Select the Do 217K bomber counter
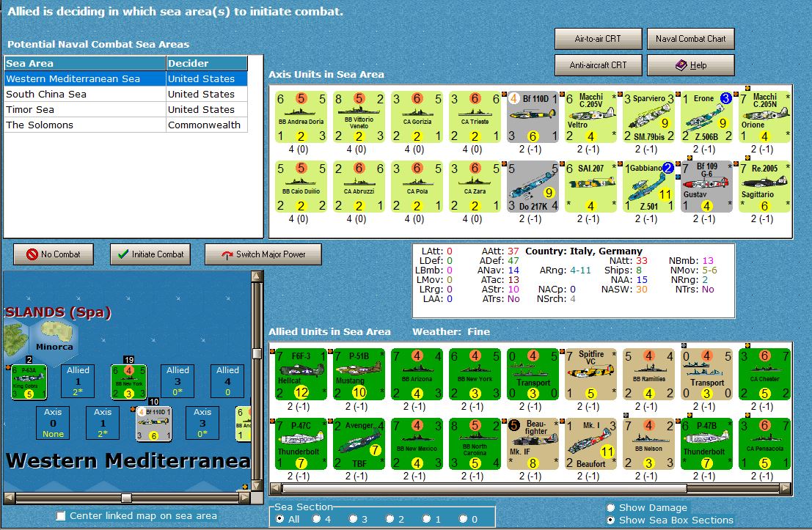Screen dimensions: 812x530 tap(533, 187)
